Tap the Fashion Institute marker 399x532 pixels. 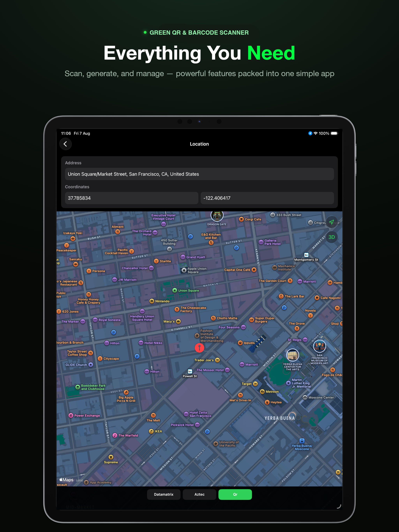197,336
